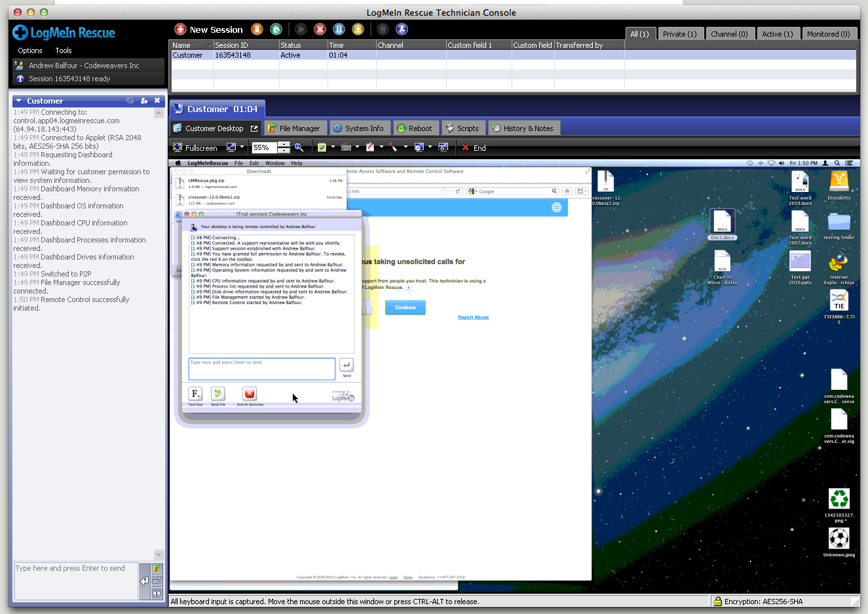Open the History & Notes tab
The height and width of the screenshot is (614, 868).
pos(523,128)
